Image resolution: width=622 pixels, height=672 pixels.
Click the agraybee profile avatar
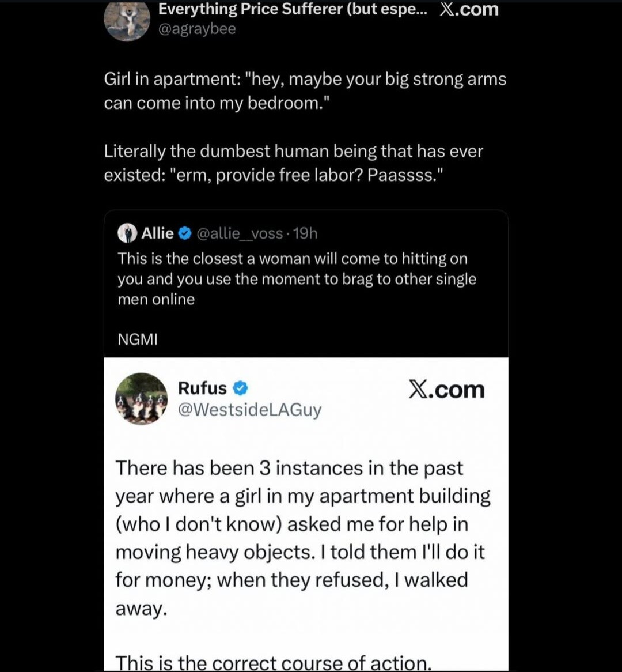(127, 20)
